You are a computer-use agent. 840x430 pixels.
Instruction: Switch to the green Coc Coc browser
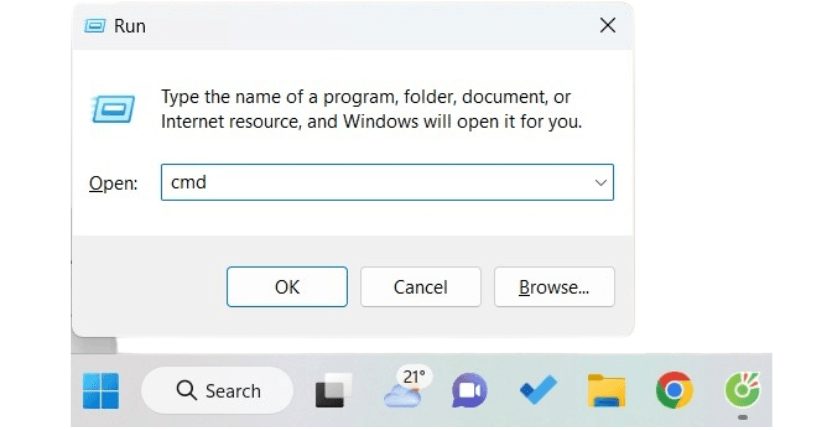742,389
